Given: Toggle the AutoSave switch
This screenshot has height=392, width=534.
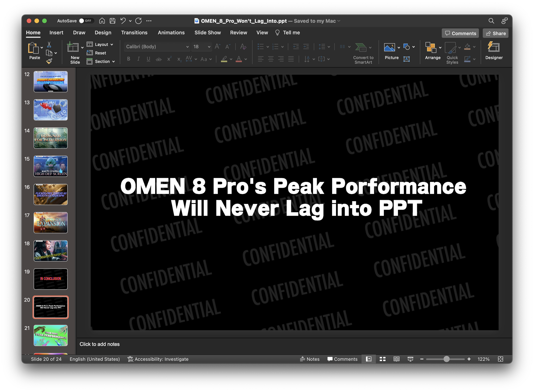Looking at the screenshot, I should point(87,21).
